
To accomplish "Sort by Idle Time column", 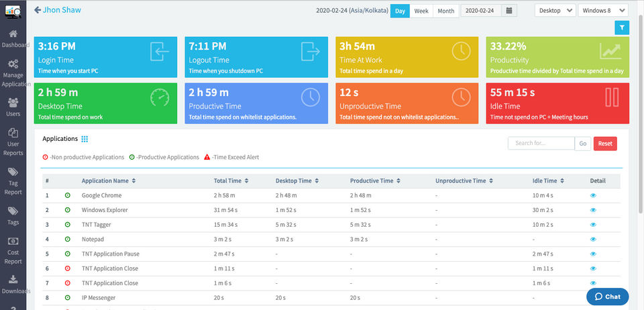I will coord(548,180).
